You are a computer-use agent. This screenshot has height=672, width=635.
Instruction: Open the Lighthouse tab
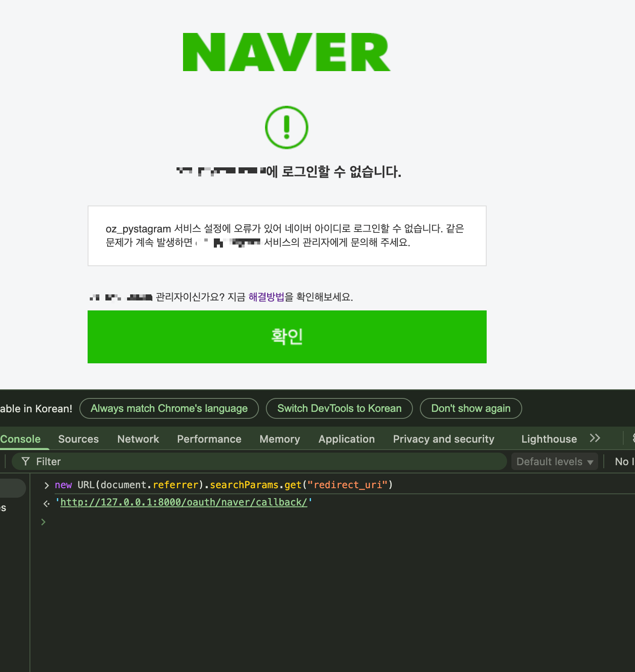pos(549,439)
